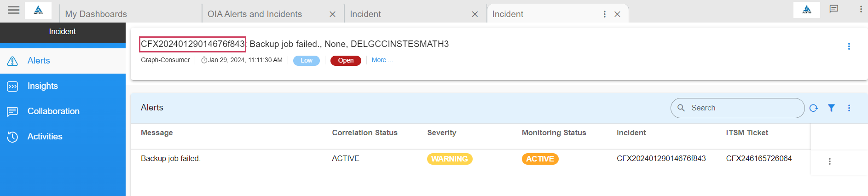Open Insights from the sidebar

point(42,86)
